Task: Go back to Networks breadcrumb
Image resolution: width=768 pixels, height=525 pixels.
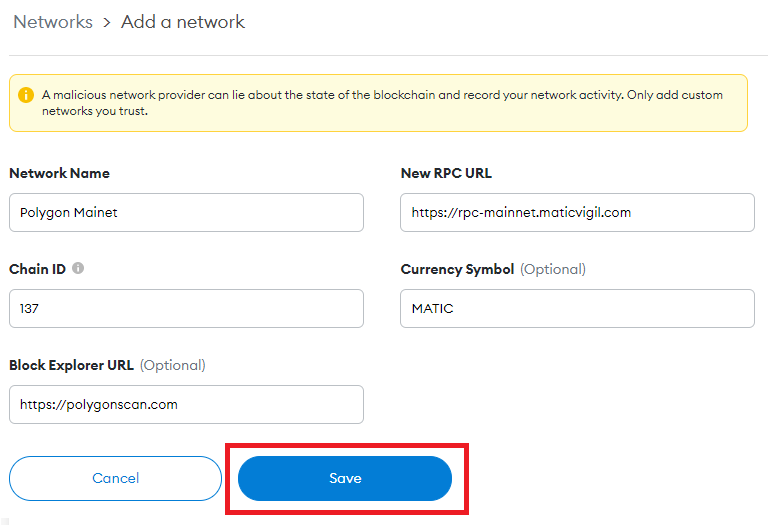Action: click(x=53, y=22)
